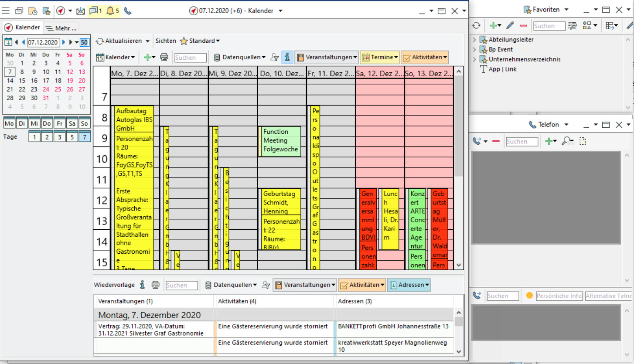634x364 pixels.
Task: Click the red minus icon in Favoriten
Action: 523,26
